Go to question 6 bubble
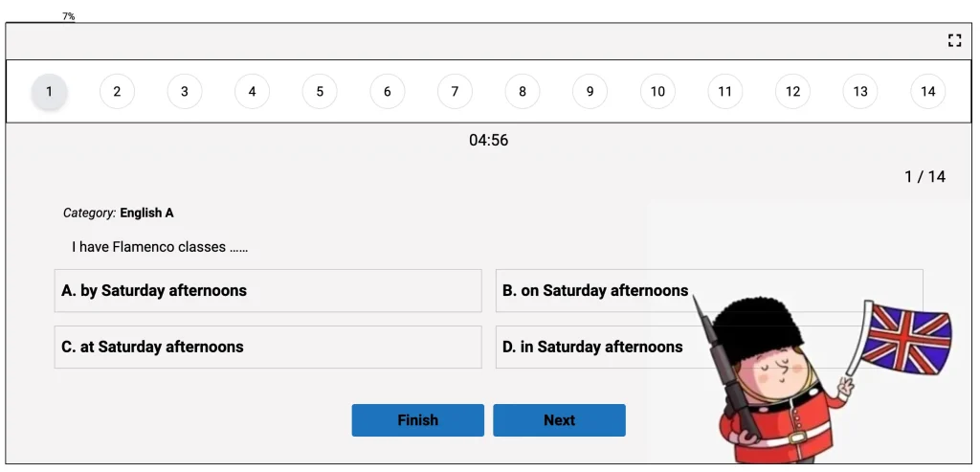The width and height of the screenshot is (980, 472). pos(388,92)
